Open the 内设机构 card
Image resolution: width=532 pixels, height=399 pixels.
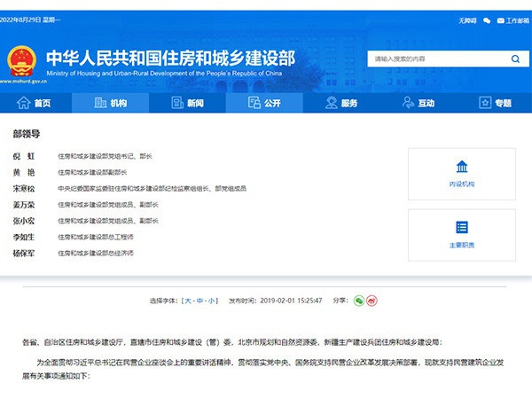click(462, 174)
